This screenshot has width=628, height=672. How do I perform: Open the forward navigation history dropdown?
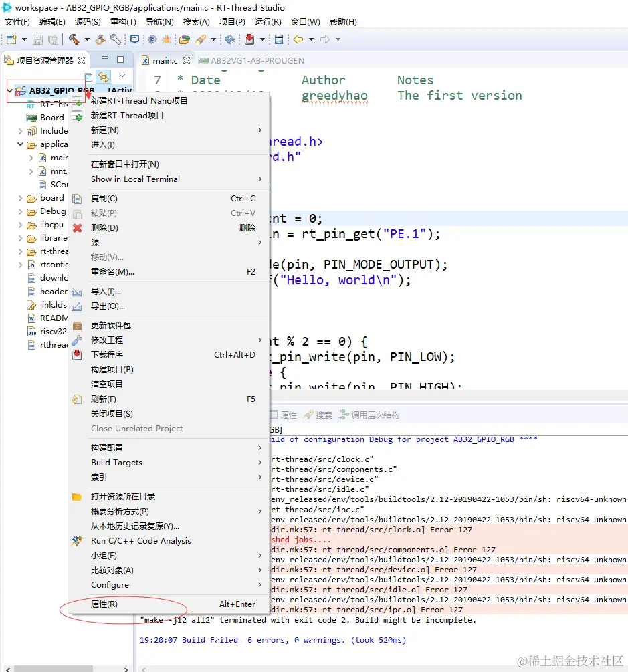pos(338,39)
